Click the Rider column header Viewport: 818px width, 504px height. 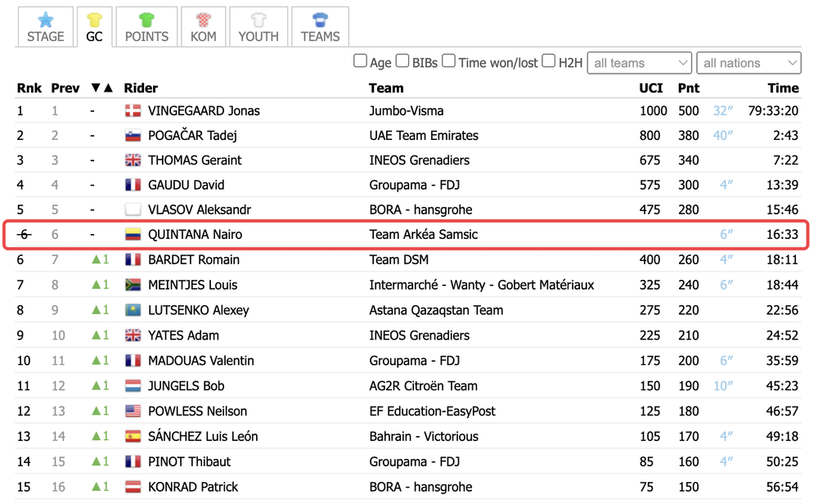pyautogui.click(x=141, y=88)
